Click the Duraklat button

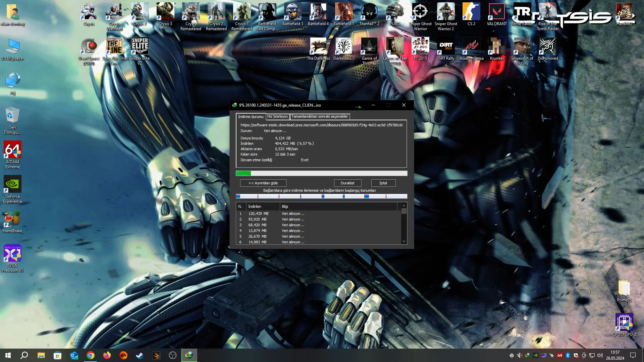tap(347, 183)
